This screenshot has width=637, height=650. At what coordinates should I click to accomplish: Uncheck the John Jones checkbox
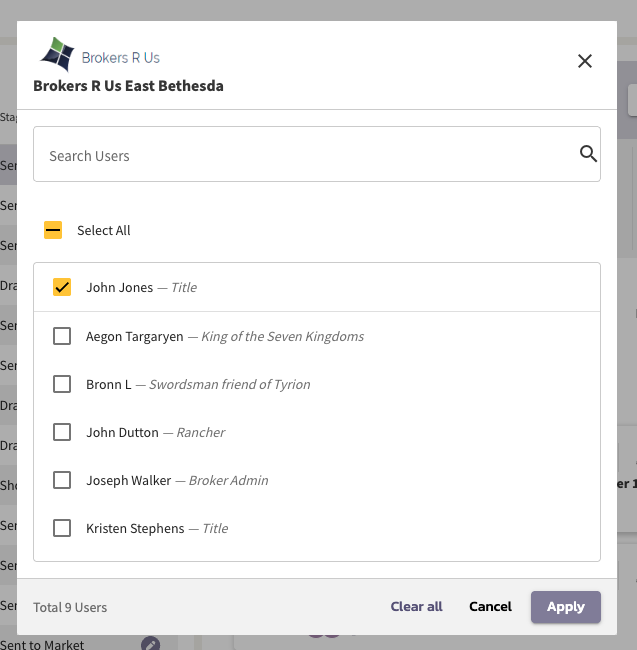62,287
